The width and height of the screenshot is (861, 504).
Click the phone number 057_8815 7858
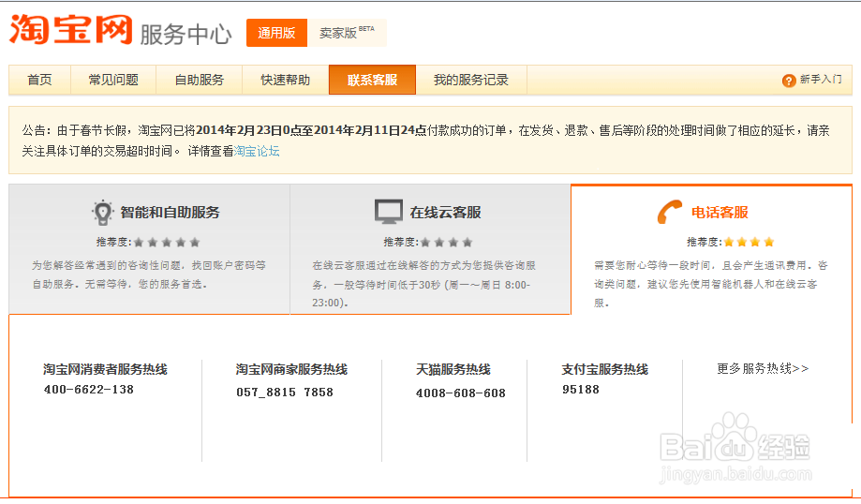point(285,392)
